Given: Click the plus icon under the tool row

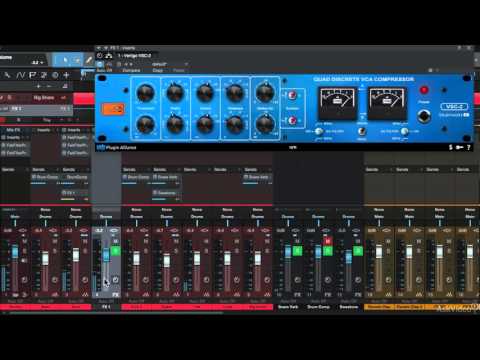Looking at the screenshot, I should (38, 86).
